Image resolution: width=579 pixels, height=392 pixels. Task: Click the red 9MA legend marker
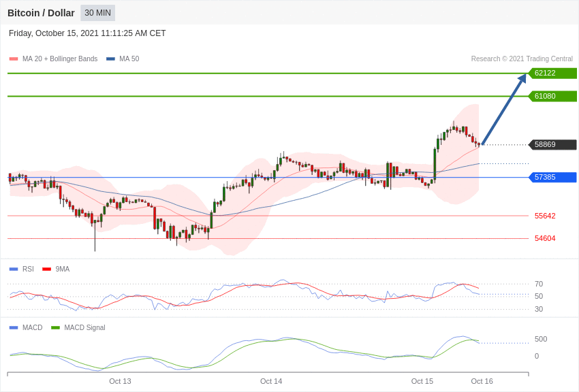(x=46, y=269)
